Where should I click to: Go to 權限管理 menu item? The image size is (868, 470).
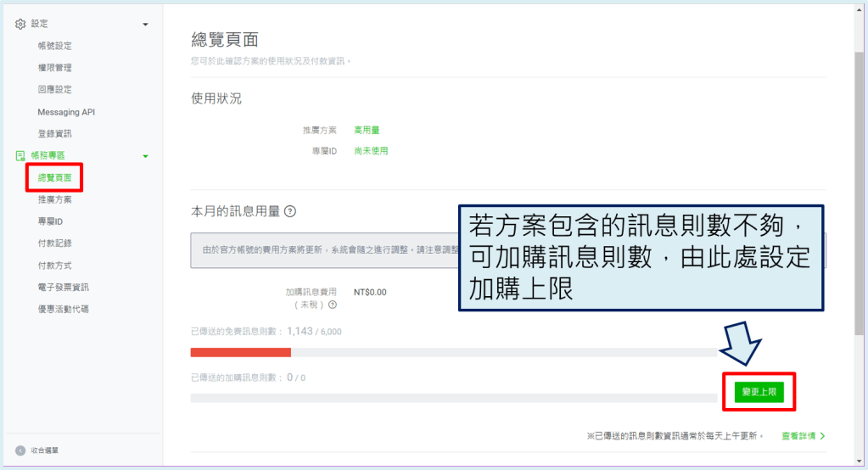pyautogui.click(x=54, y=68)
